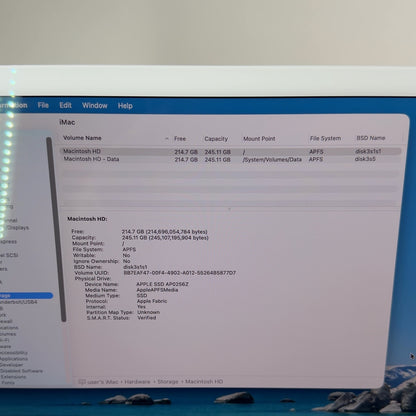Select Thunderbolt/USB4 in the sidebar

18,302
